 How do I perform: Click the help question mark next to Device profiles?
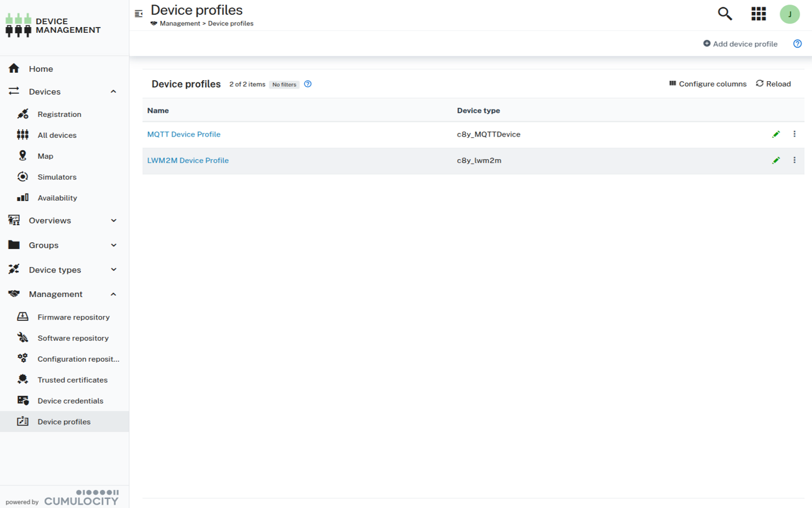click(x=308, y=84)
